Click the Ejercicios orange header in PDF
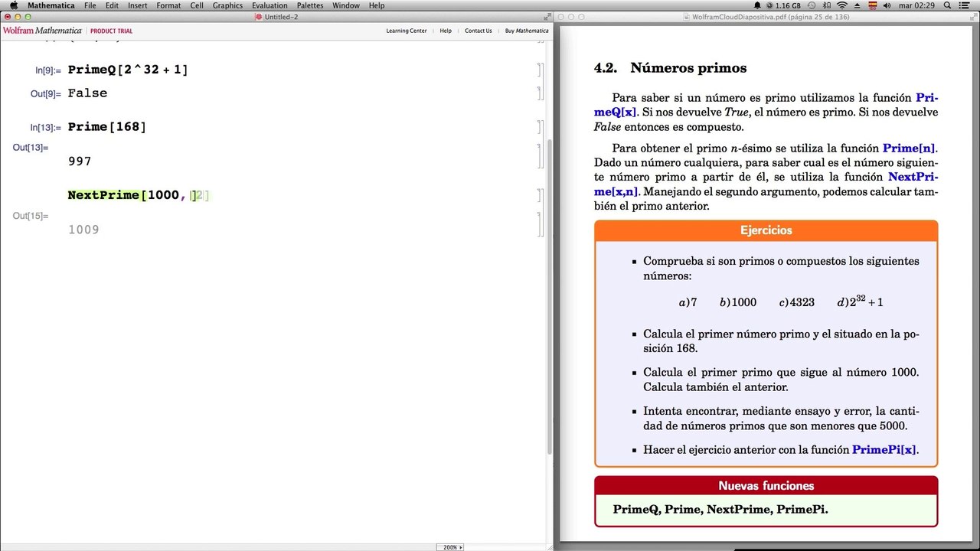This screenshot has width=980, height=551. tap(766, 230)
